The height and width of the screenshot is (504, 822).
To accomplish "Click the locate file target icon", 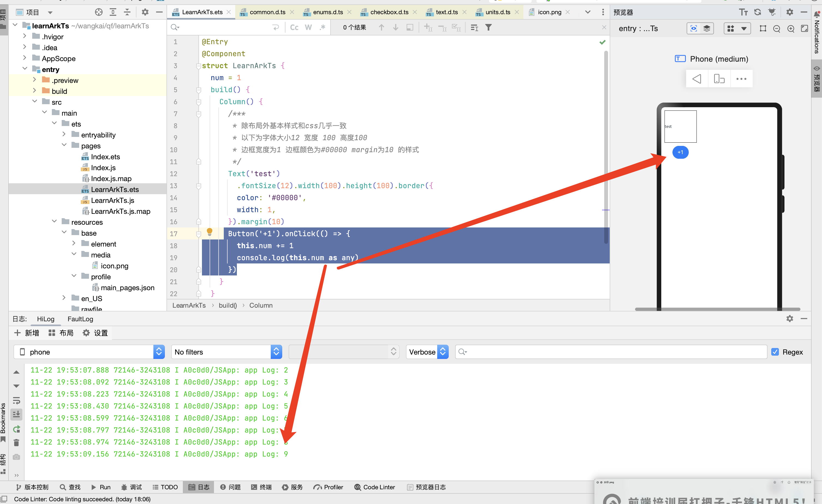I will click(x=99, y=12).
